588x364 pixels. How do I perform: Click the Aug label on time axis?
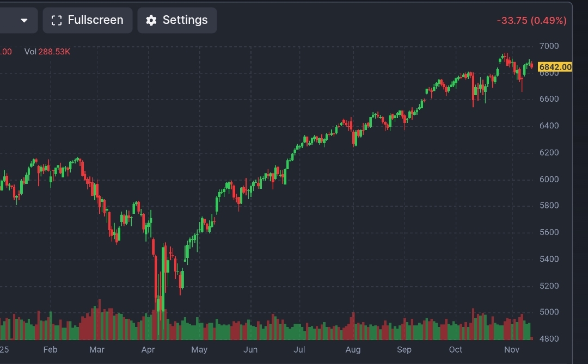click(353, 350)
